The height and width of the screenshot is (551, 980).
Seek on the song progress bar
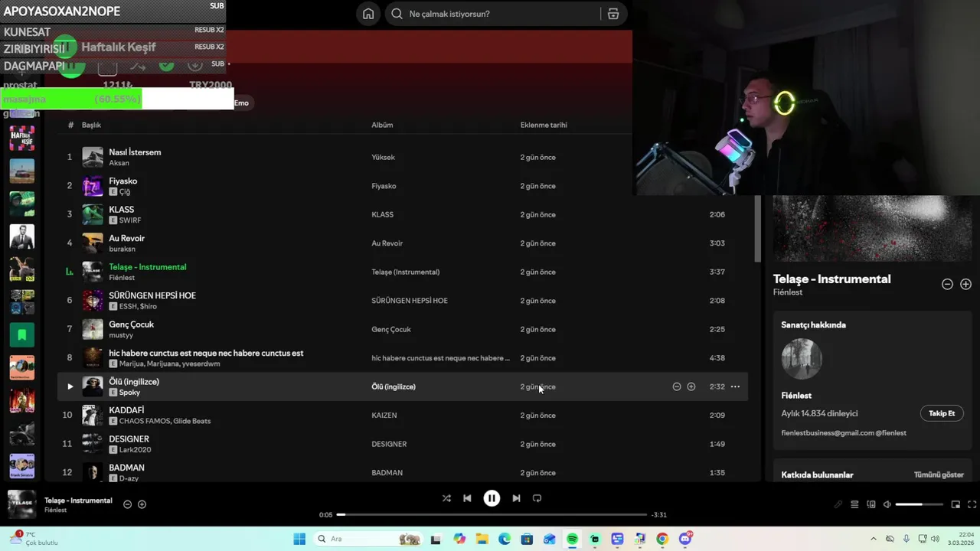pyautogui.click(x=492, y=514)
